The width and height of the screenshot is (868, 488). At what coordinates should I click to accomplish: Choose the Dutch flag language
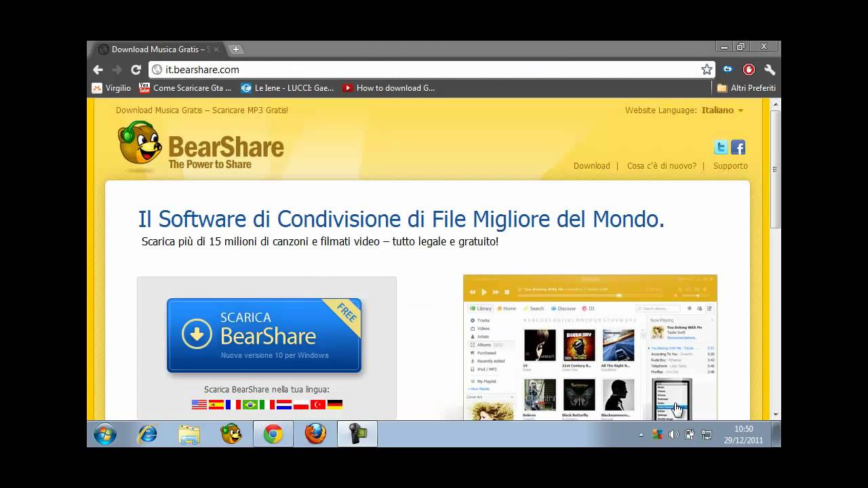(x=284, y=405)
